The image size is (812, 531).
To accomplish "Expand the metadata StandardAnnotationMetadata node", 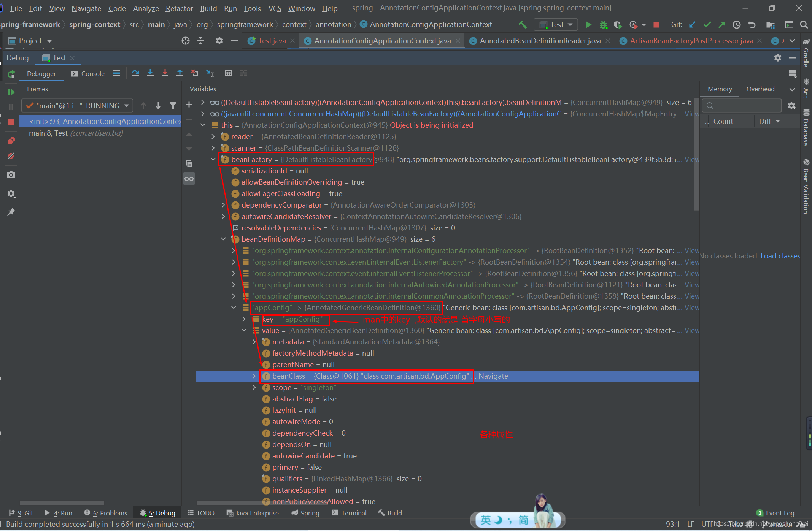I will (x=254, y=342).
